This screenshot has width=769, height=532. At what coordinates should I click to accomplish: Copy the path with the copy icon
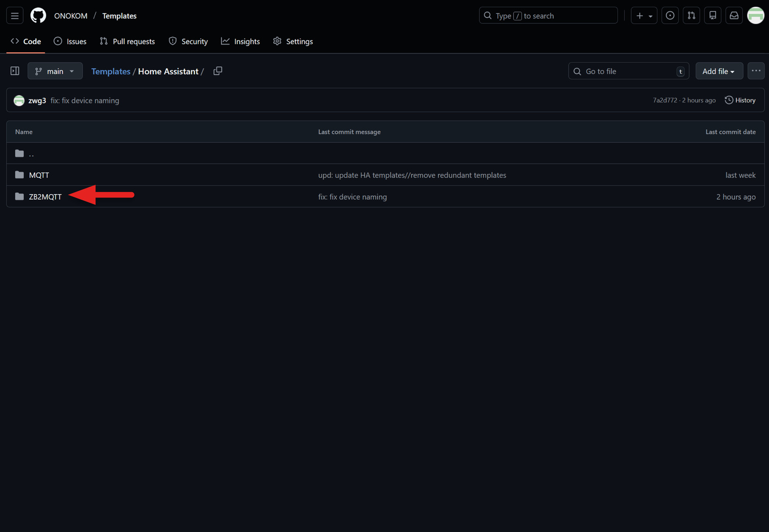218,71
